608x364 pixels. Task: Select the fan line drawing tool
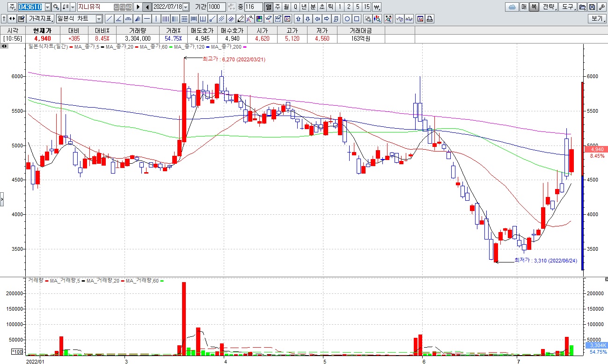pos(138,19)
